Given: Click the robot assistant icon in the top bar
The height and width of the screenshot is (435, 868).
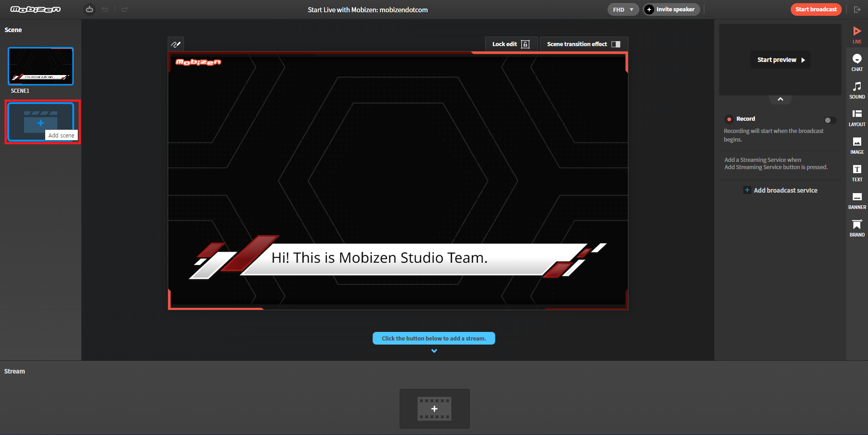Looking at the screenshot, I should point(90,9).
